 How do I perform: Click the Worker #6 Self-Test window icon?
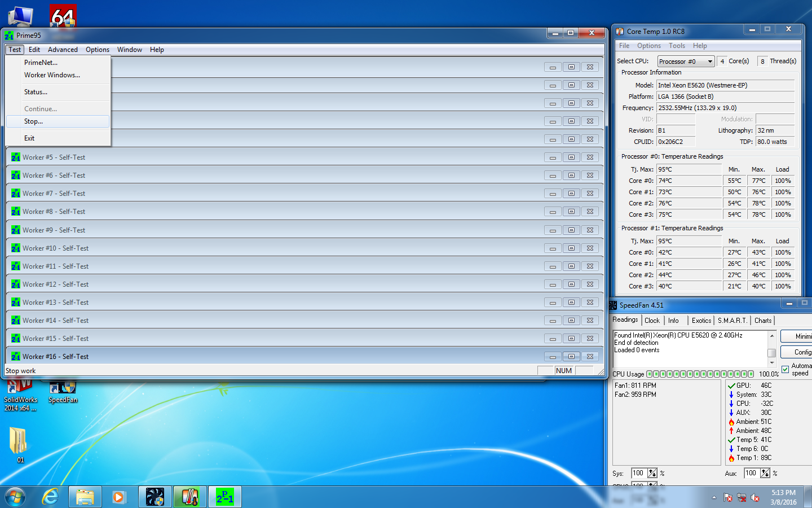(16, 176)
